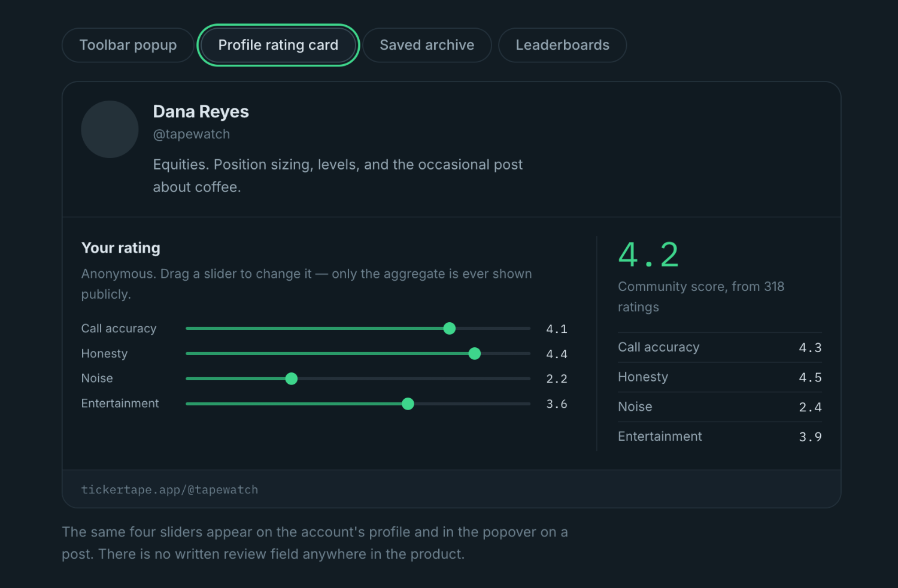
Task: Click the Anonymous slider description text
Action: coord(307,284)
